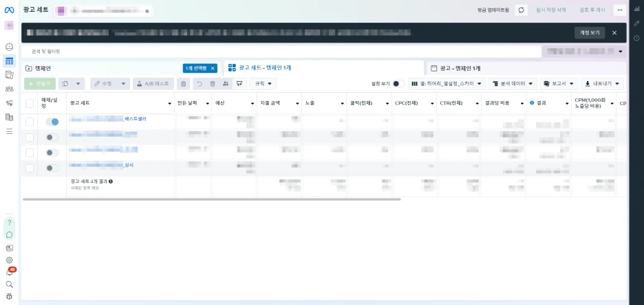Sort by the 결과당 비용 column header

click(x=497, y=103)
